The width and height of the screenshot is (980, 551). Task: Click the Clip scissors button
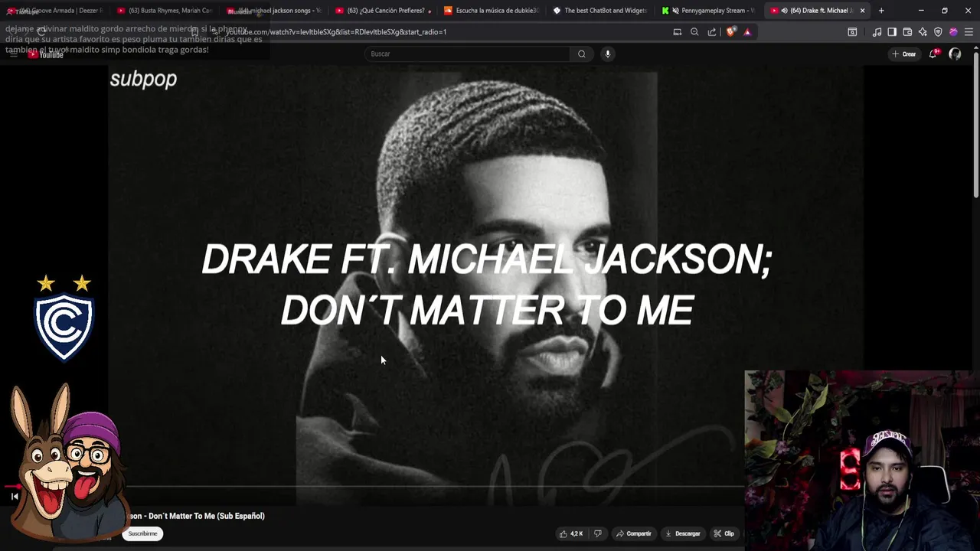click(x=724, y=533)
